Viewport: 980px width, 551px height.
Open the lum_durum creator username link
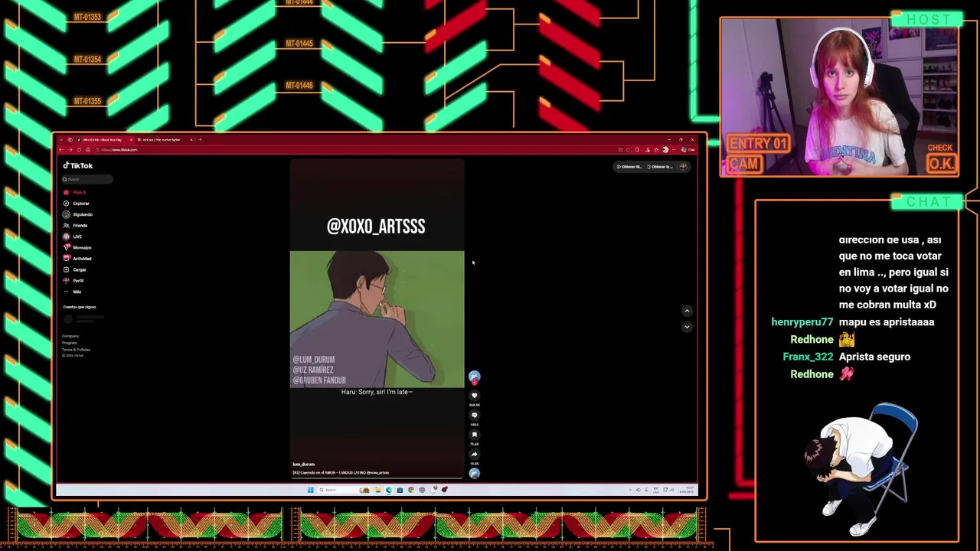tap(303, 465)
